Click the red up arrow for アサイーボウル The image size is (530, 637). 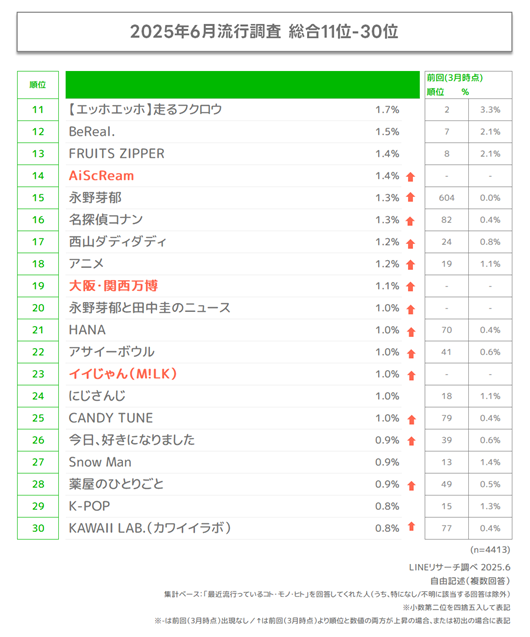tap(411, 354)
